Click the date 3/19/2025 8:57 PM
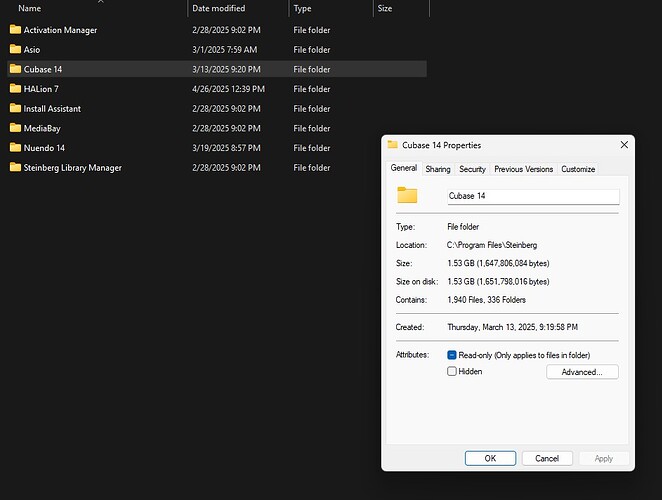This screenshot has width=662, height=500. click(x=226, y=148)
